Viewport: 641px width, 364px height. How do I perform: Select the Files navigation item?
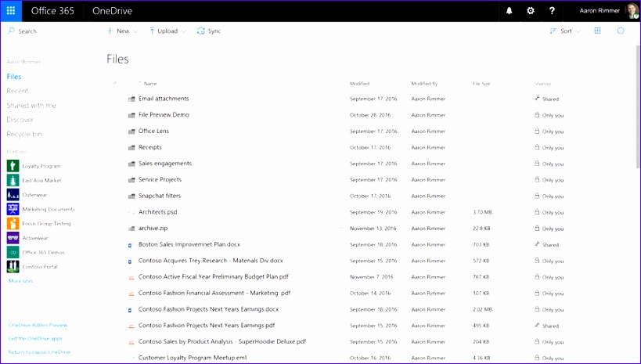[14, 77]
